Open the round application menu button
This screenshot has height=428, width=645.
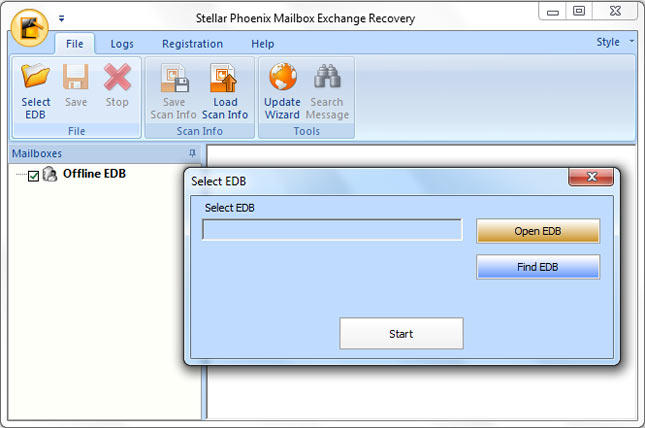tap(30, 28)
